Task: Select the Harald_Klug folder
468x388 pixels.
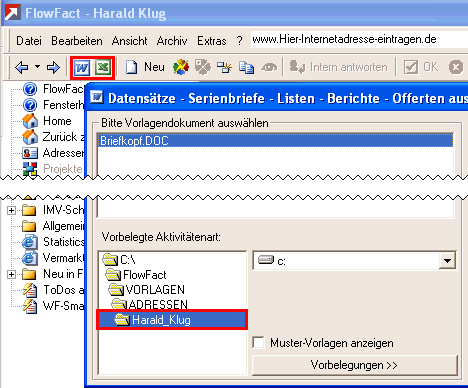Action: click(x=172, y=320)
